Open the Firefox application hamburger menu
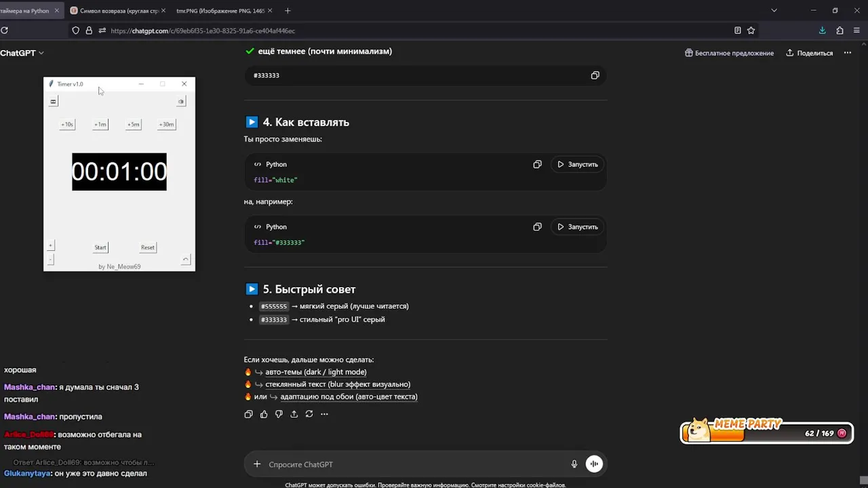 858,30
